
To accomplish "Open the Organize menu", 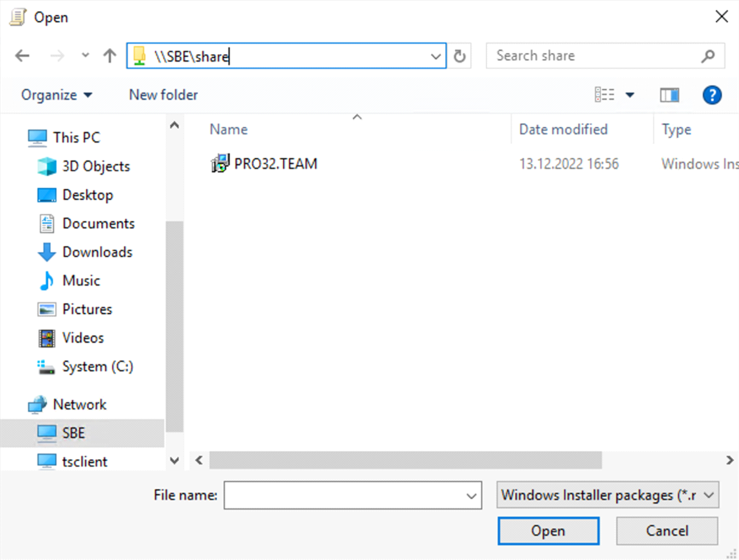I will click(x=56, y=95).
